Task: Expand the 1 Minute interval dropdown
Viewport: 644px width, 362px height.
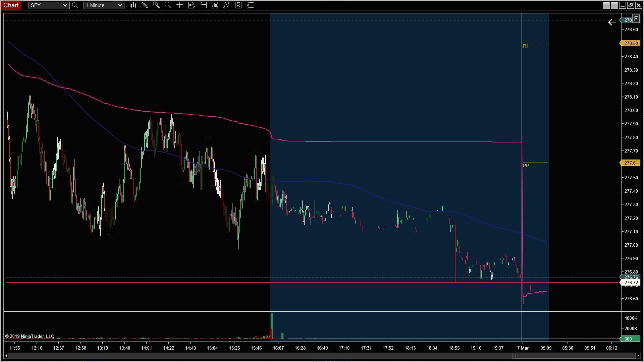Action: (x=120, y=5)
